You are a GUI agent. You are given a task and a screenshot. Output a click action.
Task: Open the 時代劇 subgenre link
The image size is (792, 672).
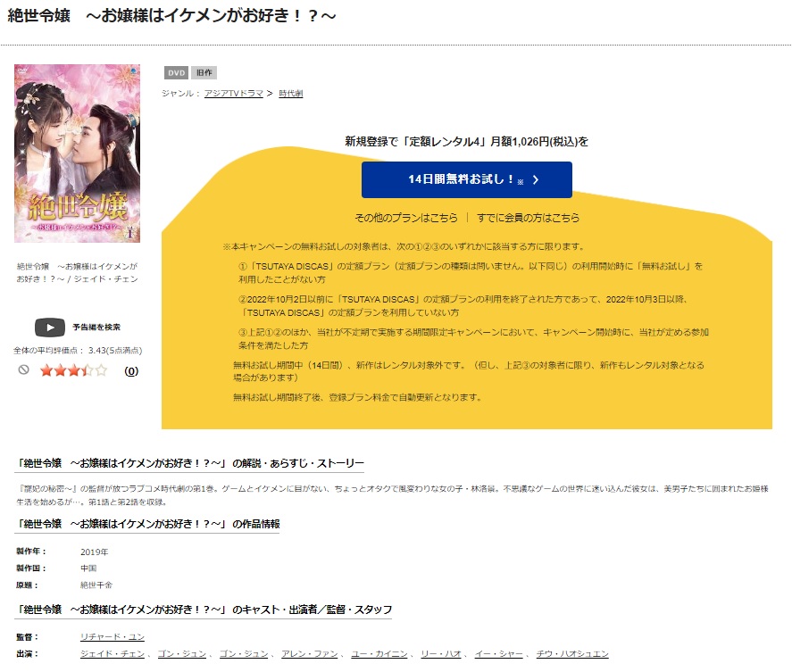(291, 94)
